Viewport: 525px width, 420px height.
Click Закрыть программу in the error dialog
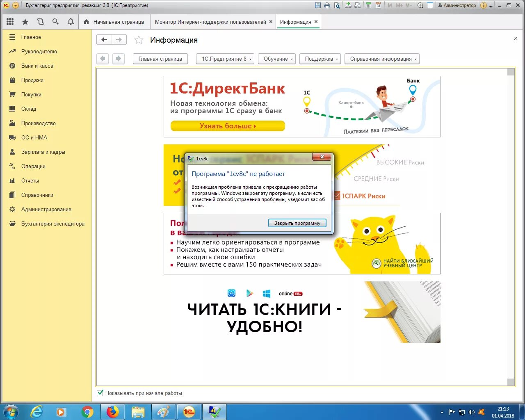(297, 223)
